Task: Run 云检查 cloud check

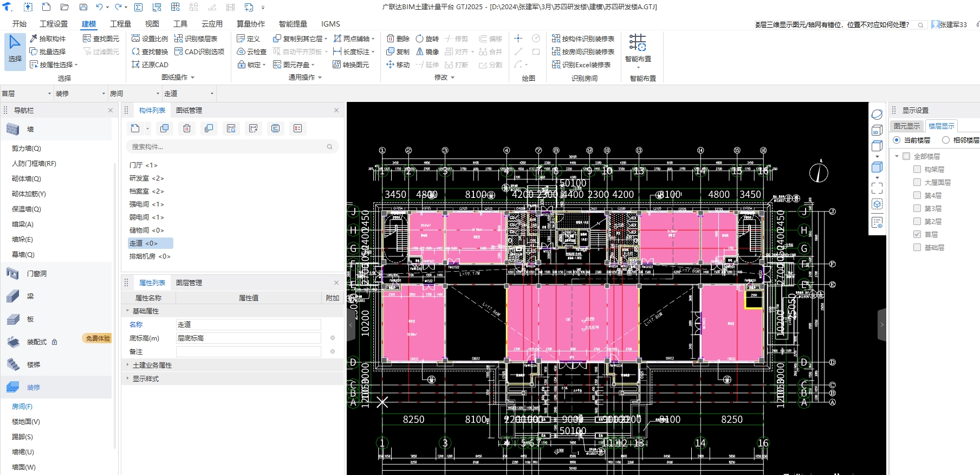Action: 252,52
